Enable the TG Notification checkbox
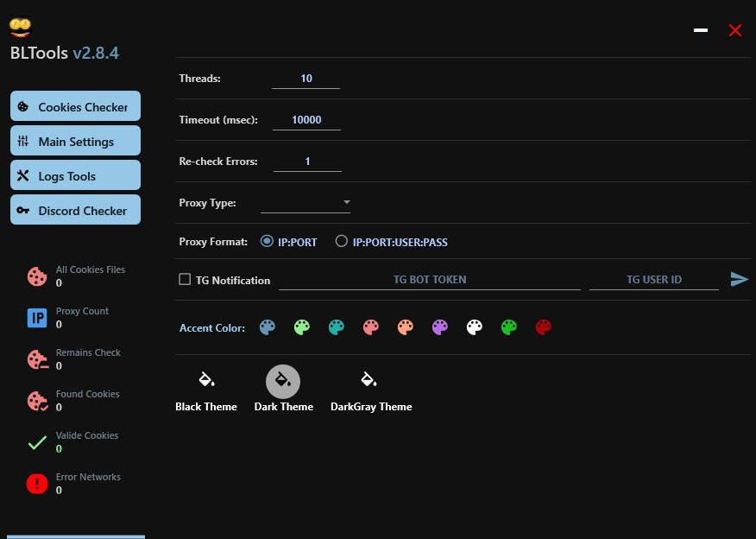 click(x=185, y=279)
